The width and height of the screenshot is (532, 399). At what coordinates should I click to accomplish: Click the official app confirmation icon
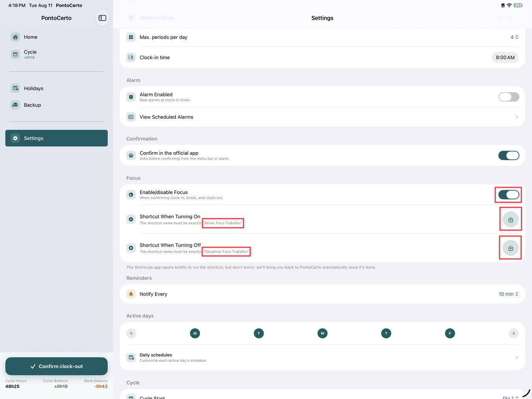(x=131, y=155)
